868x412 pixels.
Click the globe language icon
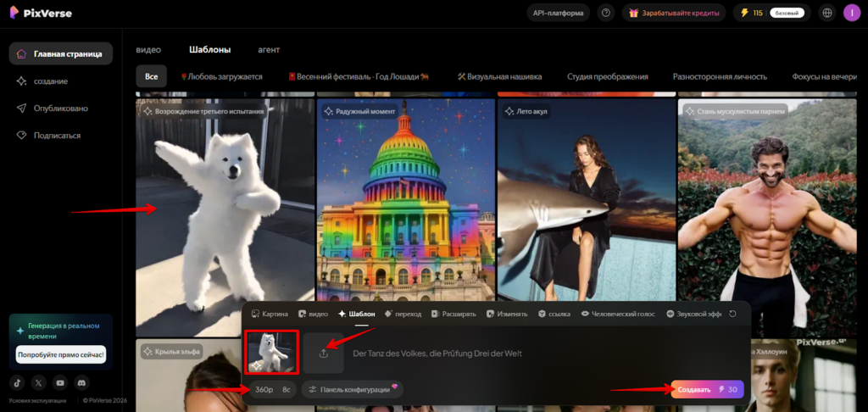(827, 13)
